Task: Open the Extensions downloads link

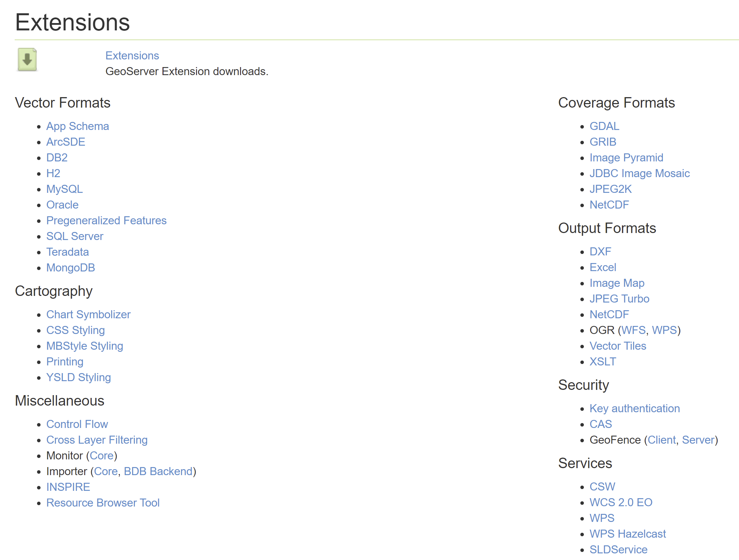Action: [132, 56]
